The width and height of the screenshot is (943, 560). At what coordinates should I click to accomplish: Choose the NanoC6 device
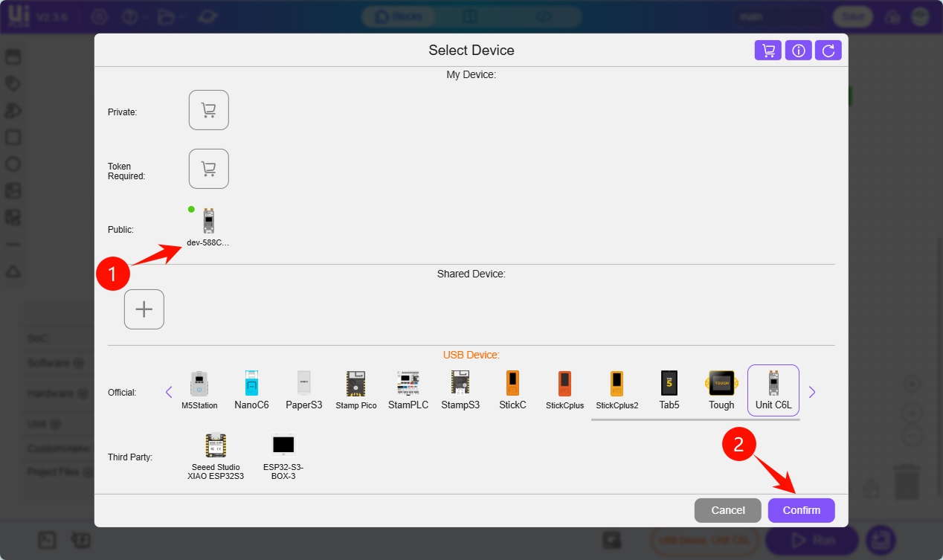pos(251,390)
